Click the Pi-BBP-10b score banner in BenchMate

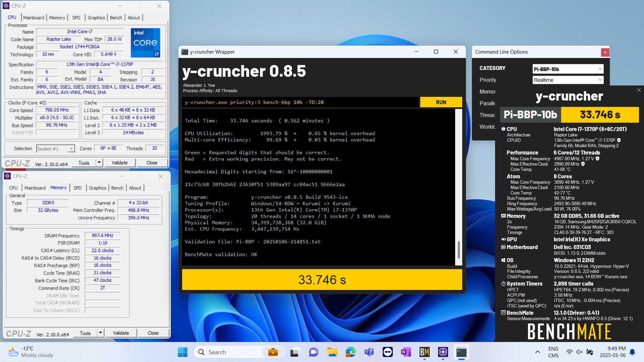click(569, 115)
